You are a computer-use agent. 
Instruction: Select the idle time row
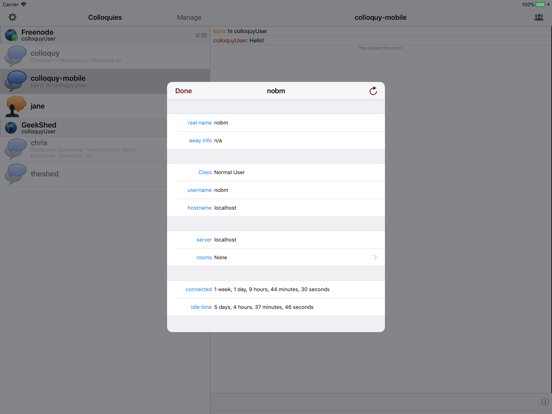click(276, 307)
